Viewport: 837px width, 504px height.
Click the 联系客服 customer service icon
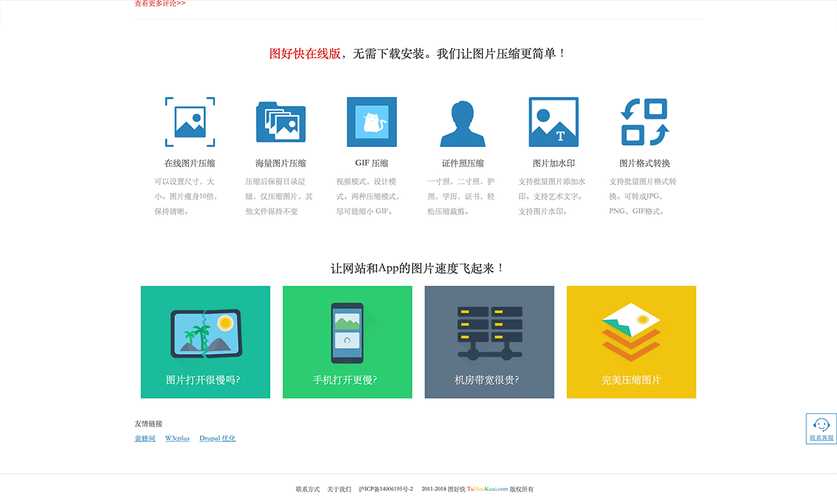(x=821, y=429)
